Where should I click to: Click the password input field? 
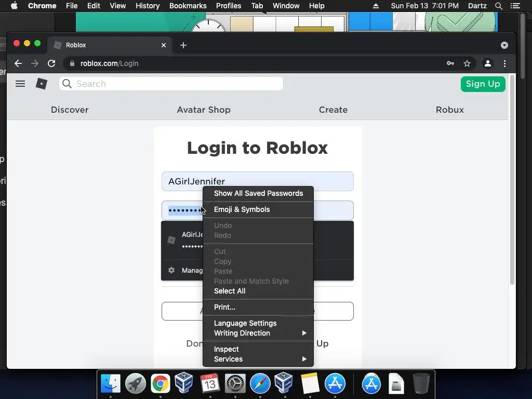[x=258, y=210]
